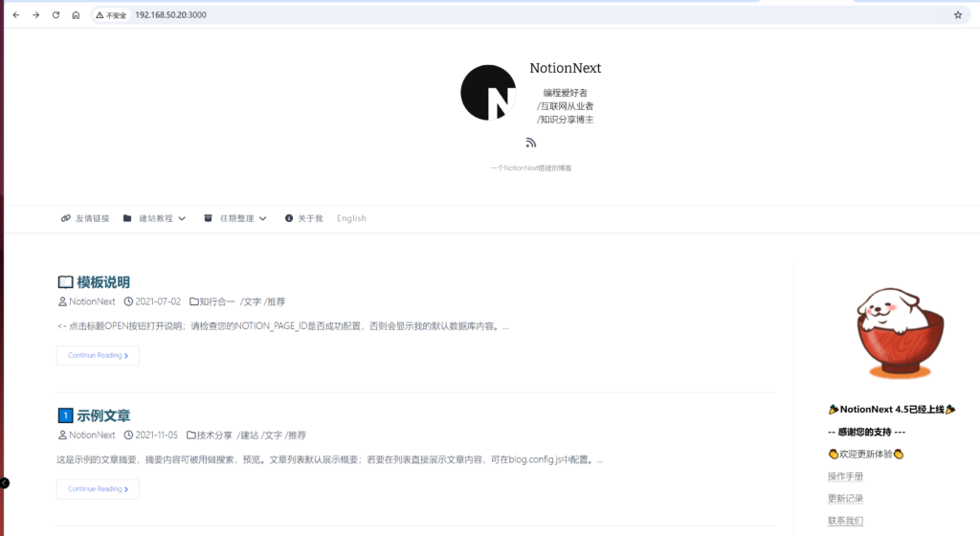Click the browser back arrow
The height and width of the screenshot is (536, 980).
coord(15,15)
